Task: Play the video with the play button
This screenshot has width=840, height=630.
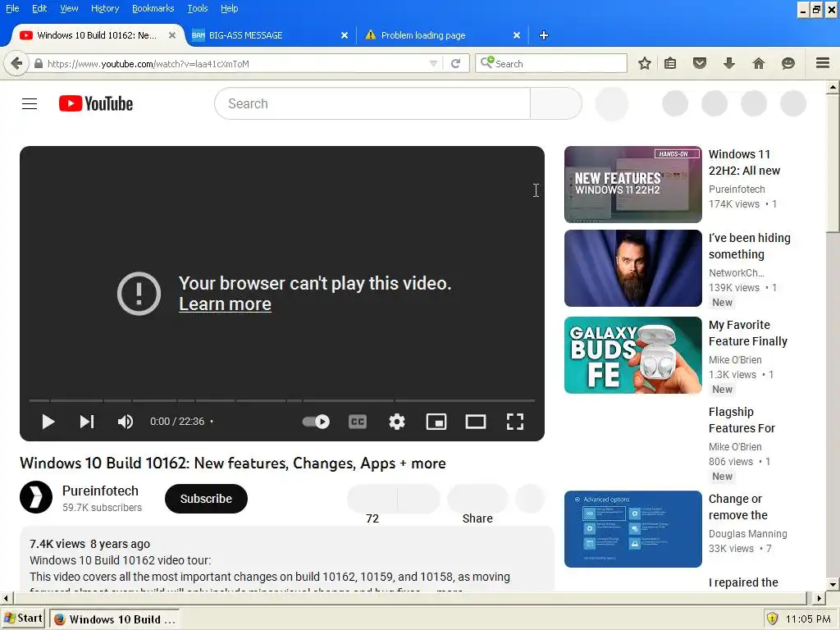Action: point(48,422)
